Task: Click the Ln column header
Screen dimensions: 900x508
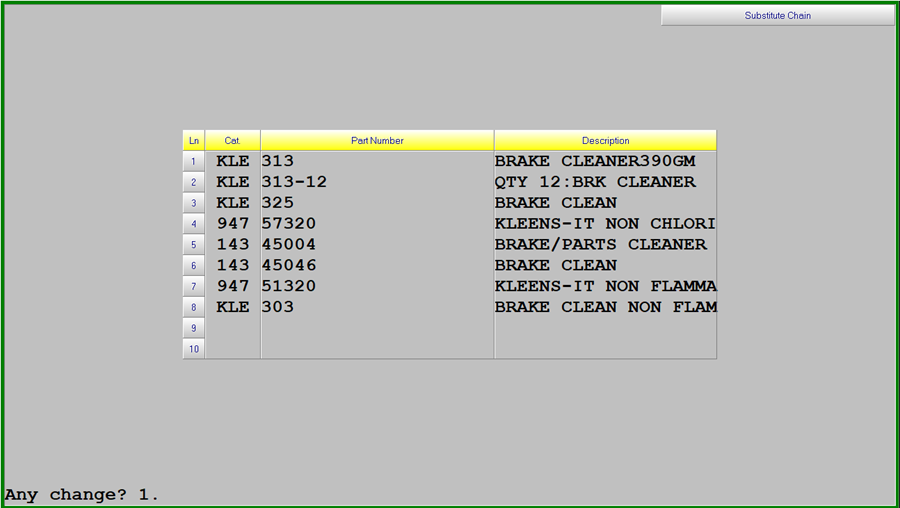Action: [x=193, y=141]
